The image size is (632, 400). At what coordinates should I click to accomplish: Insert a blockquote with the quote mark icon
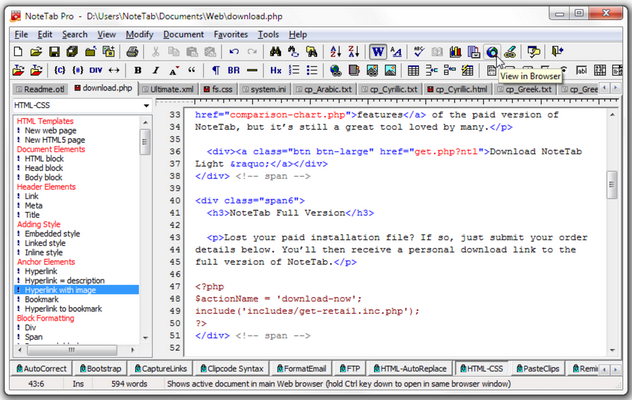coord(191,70)
